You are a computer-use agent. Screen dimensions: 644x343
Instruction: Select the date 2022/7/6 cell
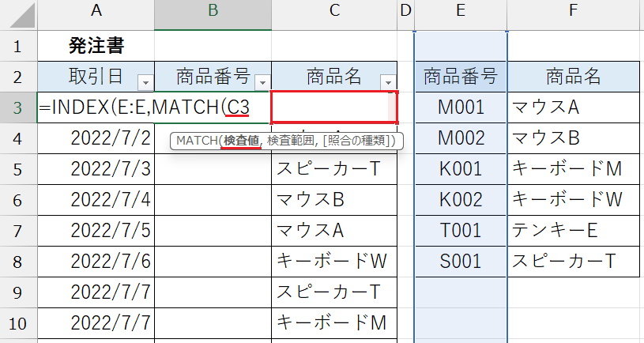(x=96, y=262)
